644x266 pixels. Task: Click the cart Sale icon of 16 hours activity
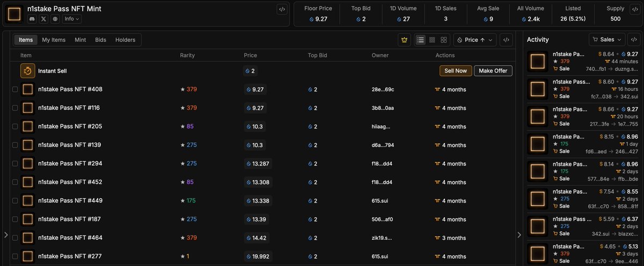click(x=555, y=96)
